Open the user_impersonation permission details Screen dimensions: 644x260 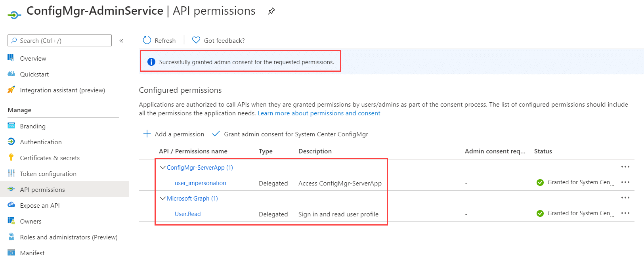pos(200,183)
